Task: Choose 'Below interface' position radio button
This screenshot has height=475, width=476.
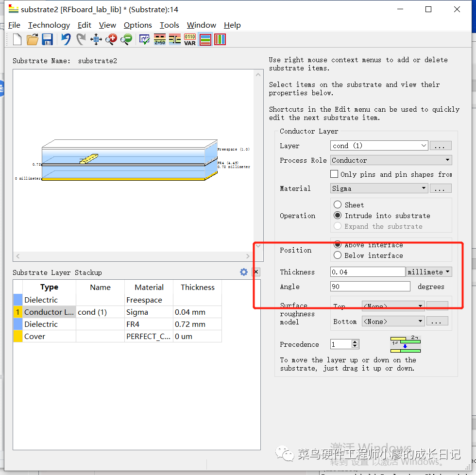Action: click(x=338, y=255)
